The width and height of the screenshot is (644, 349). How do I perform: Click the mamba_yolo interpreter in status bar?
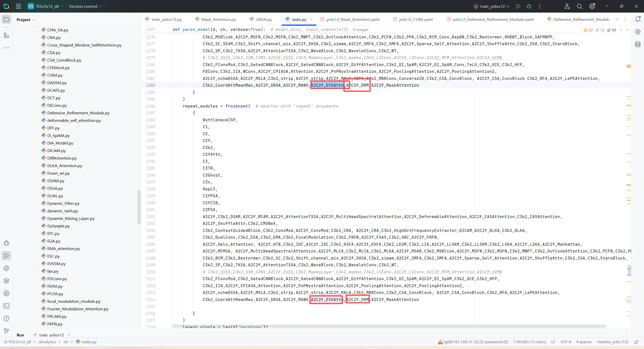(x=612, y=342)
